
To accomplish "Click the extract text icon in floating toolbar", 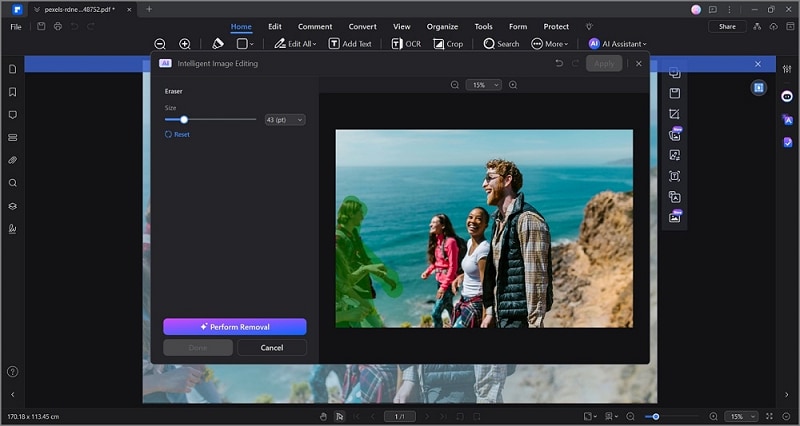I will 674,176.
